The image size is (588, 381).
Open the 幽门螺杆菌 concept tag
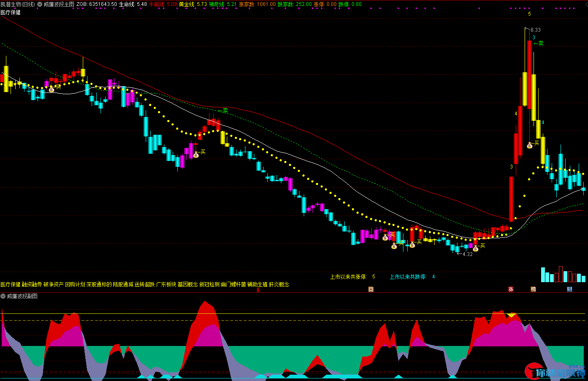[234, 285]
